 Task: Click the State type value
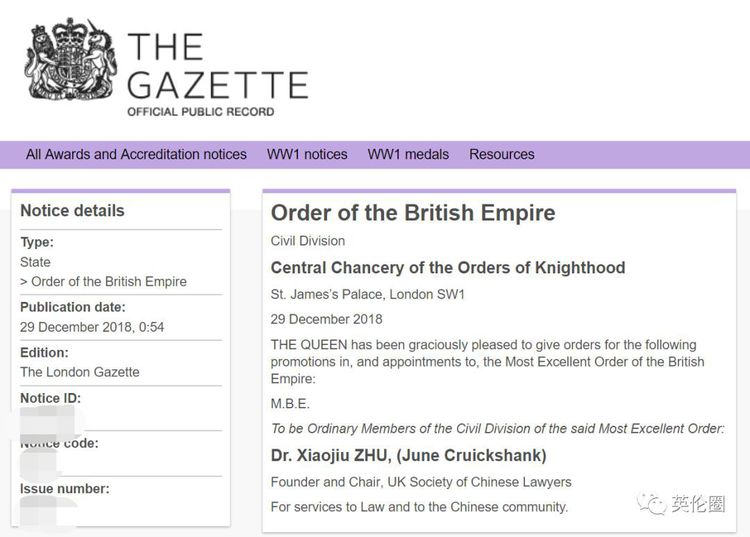pos(35,262)
